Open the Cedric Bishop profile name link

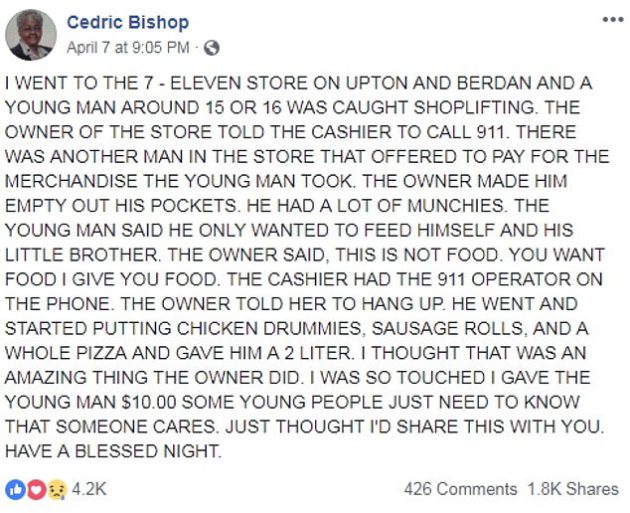[x=128, y=22]
